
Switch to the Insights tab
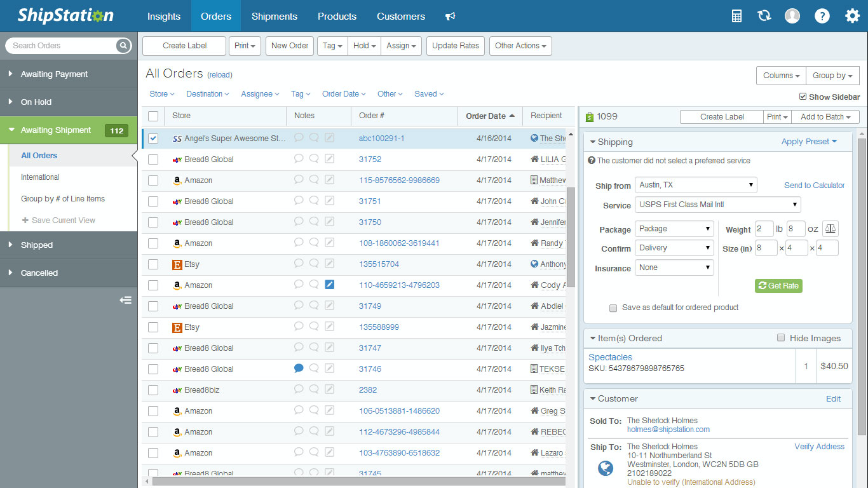164,16
